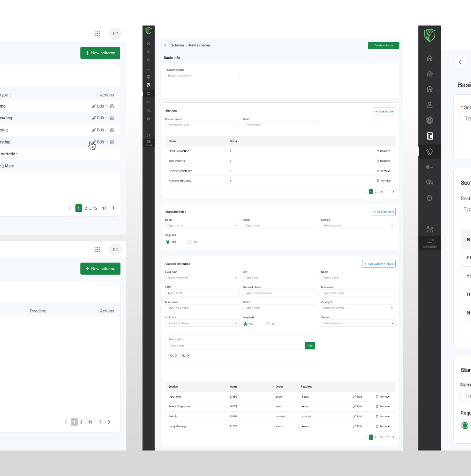Select the document schema icon in large sidebar
Screen dimensions: 471x476
429,136
